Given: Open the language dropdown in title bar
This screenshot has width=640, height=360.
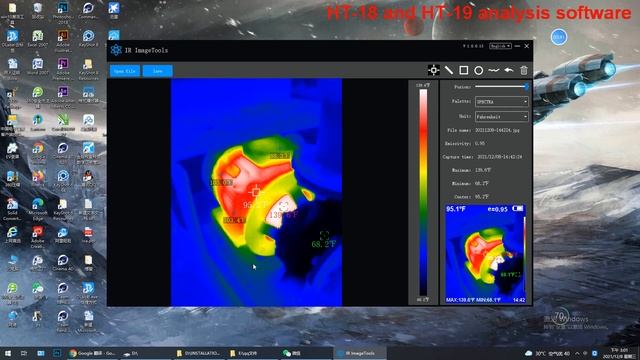Looking at the screenshot, I should (x=500, y=46).
